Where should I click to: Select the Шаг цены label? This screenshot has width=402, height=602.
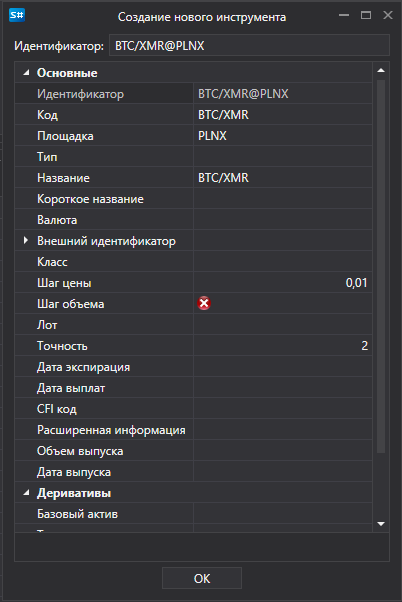tap(64, 283)
